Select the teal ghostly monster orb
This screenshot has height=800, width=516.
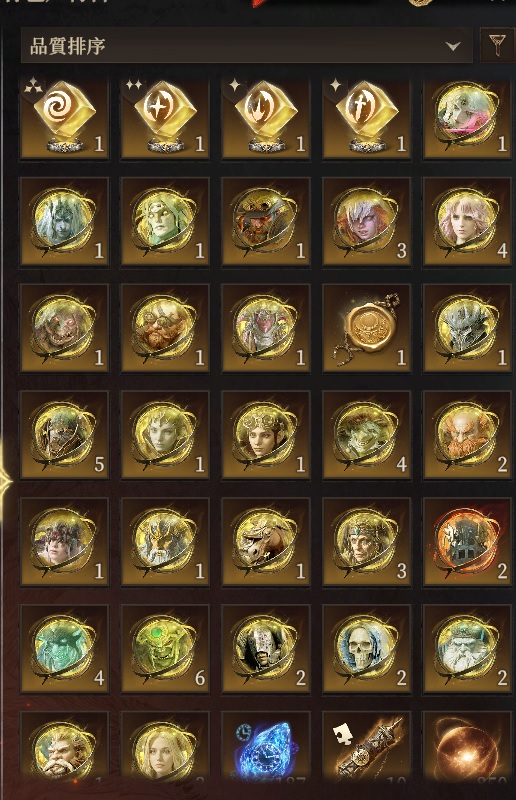[64, 649]
